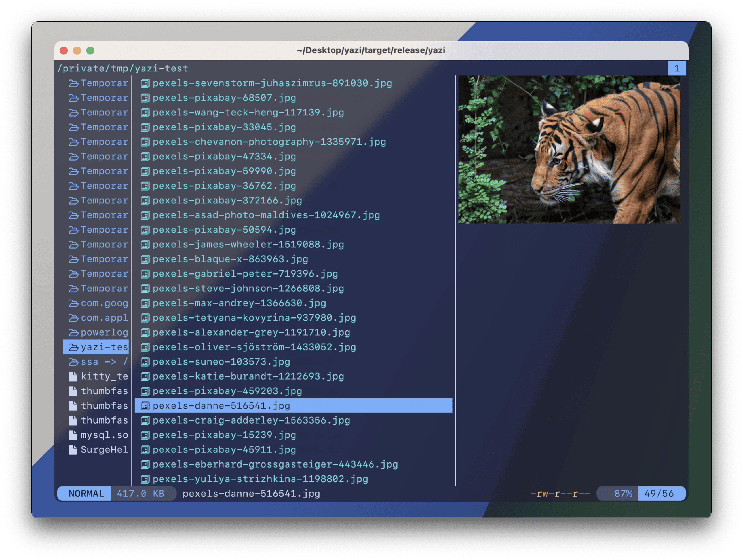Click image icon beside pexels-pixabay-68507.jpg
Image resolution: width=743 pixels, height=560 pixels.
tap(145, 98)
